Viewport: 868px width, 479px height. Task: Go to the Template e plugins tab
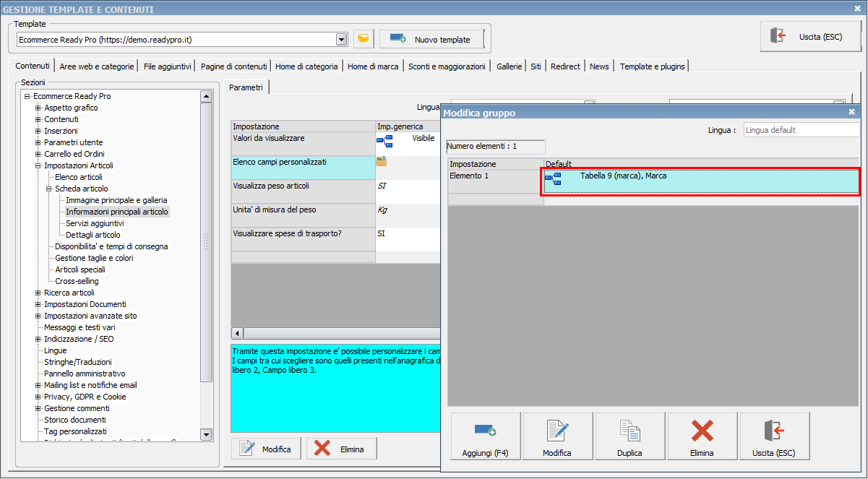coord(651,66)
